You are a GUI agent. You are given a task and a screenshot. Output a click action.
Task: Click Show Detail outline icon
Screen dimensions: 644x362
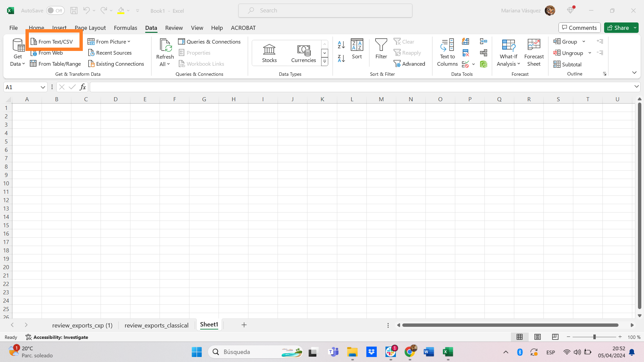600,42
